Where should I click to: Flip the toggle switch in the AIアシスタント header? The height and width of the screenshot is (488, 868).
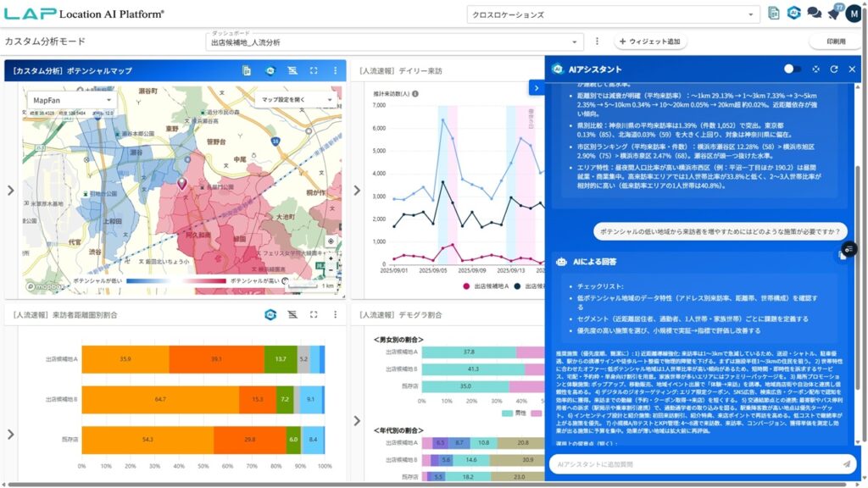(790, 69)
